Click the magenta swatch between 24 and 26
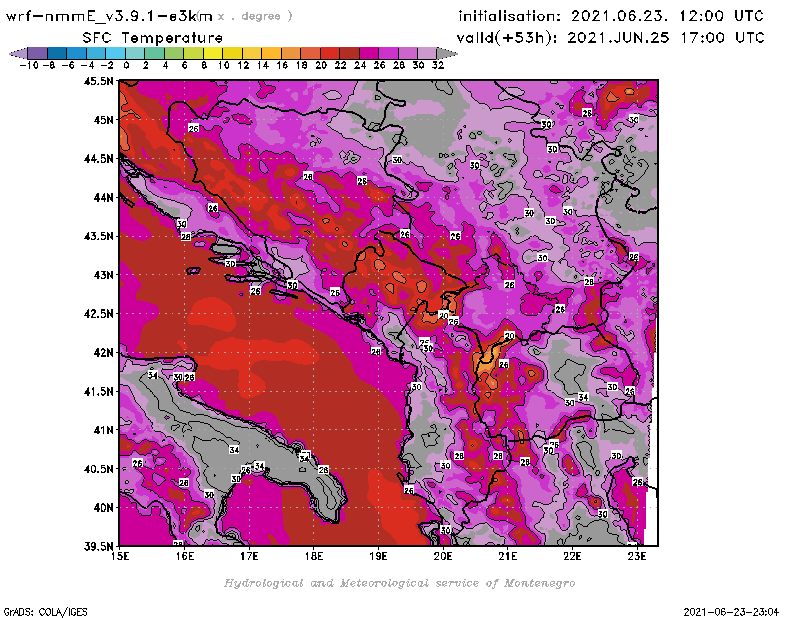The width and height of the screenshot is (800, 618). [x=368, y=53]
